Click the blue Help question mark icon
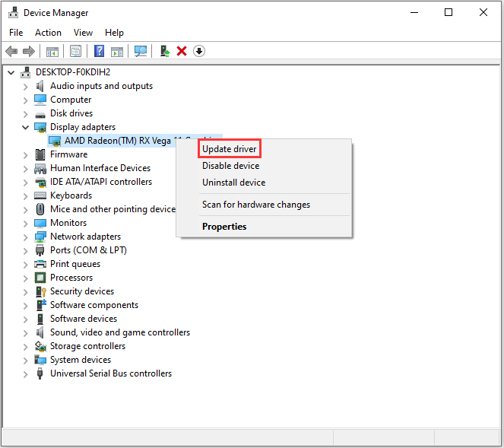Screen dimensions: 504x448 click(x=99, y=51)
